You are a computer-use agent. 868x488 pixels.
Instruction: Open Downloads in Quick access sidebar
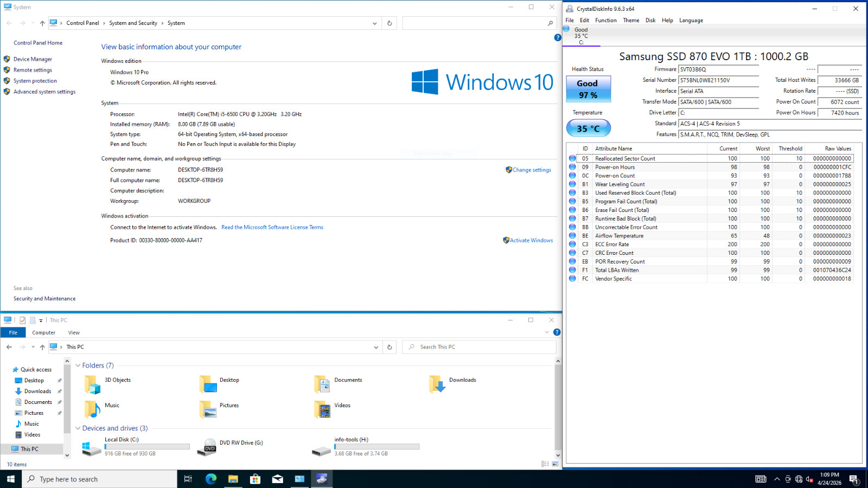click(x=37, y=391)
